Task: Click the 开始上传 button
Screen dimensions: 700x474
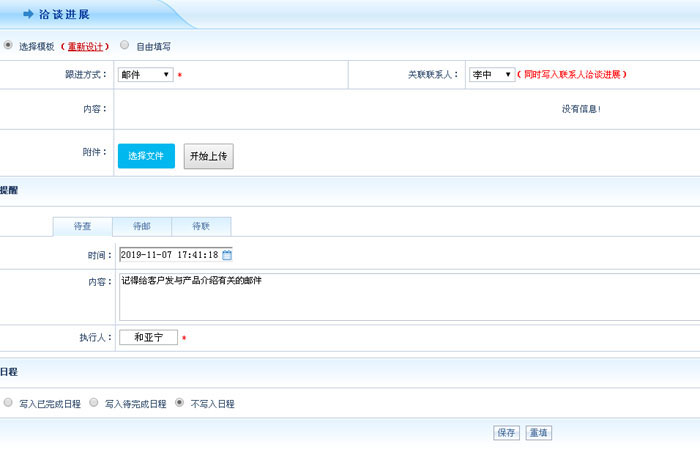Action: point(208,156)
